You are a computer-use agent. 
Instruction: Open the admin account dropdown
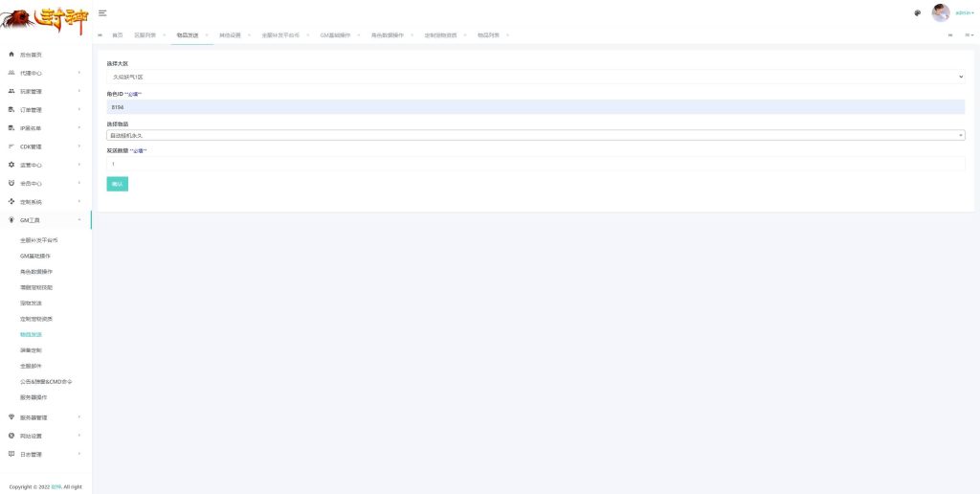tap(964, 12)
